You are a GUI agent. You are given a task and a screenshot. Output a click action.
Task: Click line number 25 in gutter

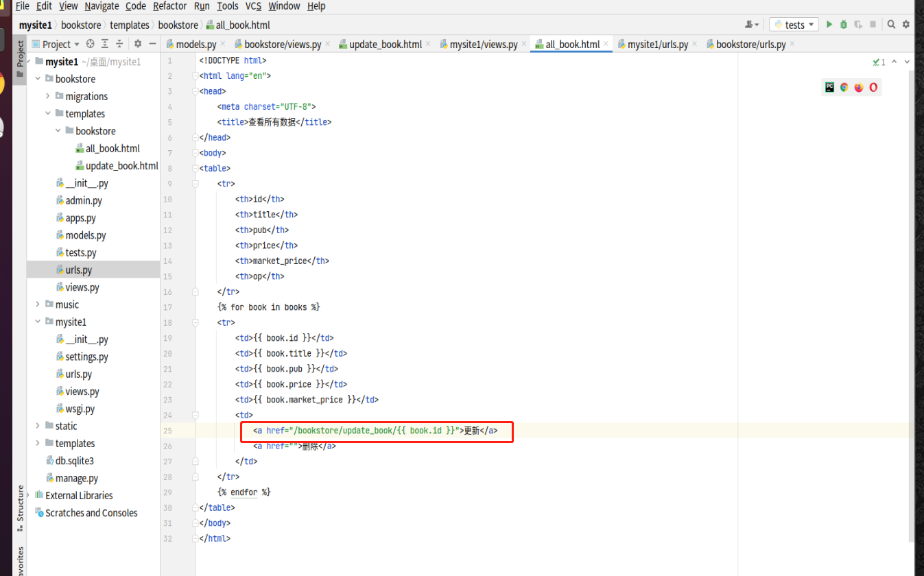[x=169, y=431]
